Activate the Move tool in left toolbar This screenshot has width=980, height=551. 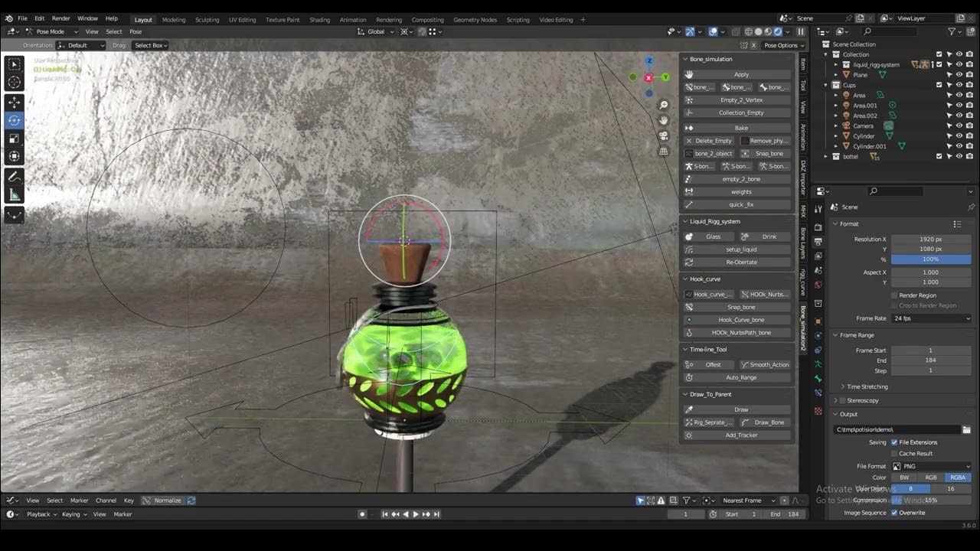click(14, 103)
